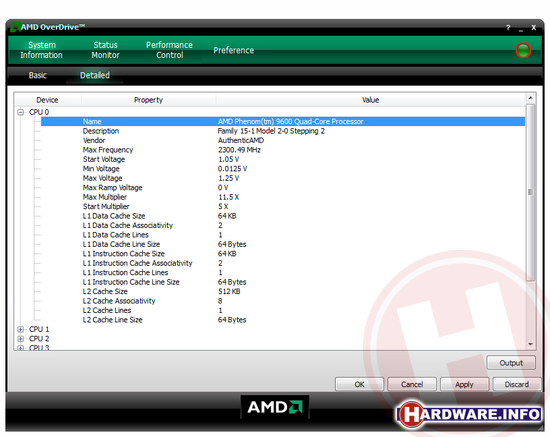The width and height of the screenshot is (550, 437).
Task: Click the 512 KB value
Action: tap(229, 291)
